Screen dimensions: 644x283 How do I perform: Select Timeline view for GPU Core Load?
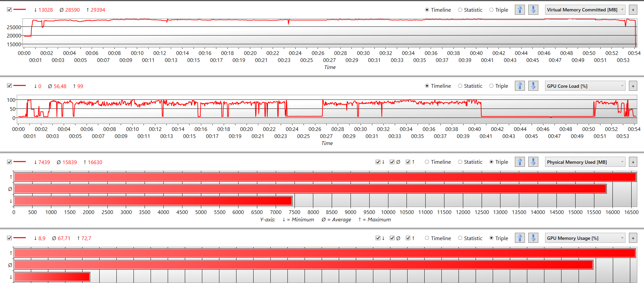pos(438,86)
